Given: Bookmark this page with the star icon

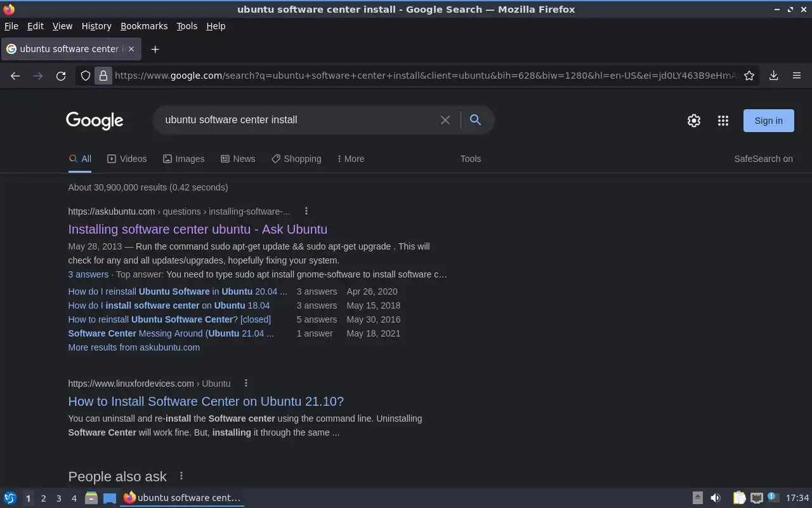Looking at the screenshot, I should click(x=749, y=76).
